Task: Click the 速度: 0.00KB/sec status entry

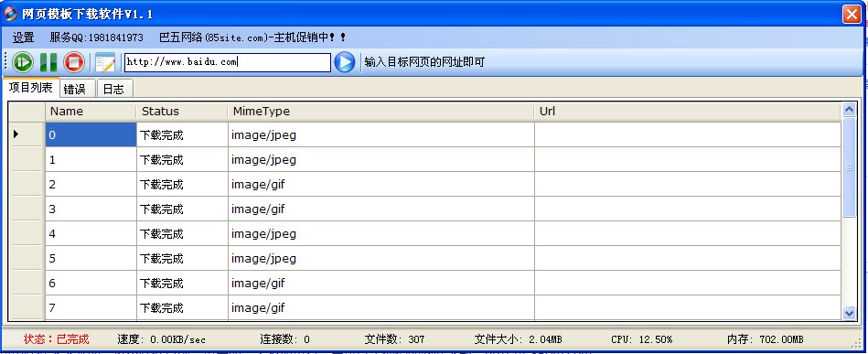Action: [x=161, y=339]
